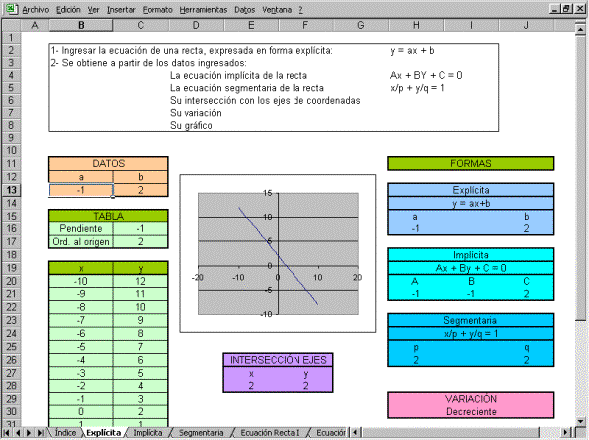Click vertical scrollbar up arrow

tap(580, 28)
